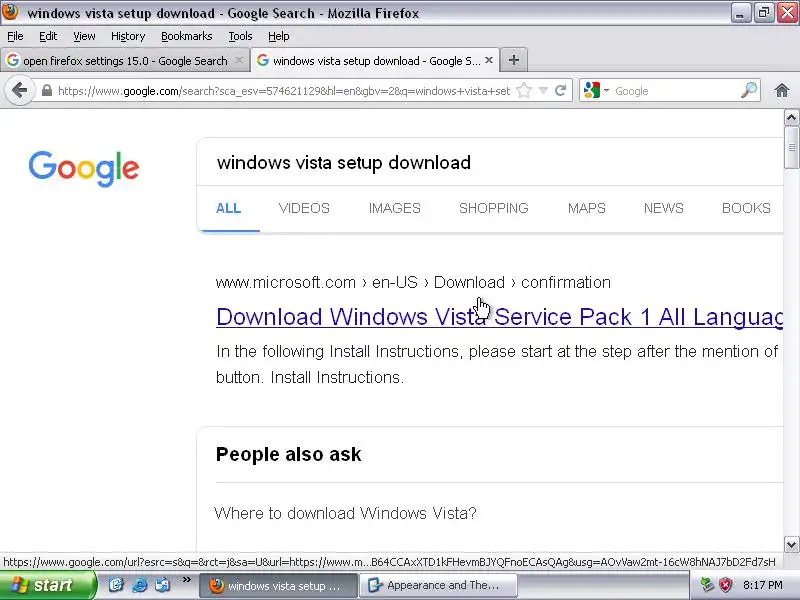Screen dimensions: 800x600
Task: Switch to NEWS results
Action: [663, 208]
